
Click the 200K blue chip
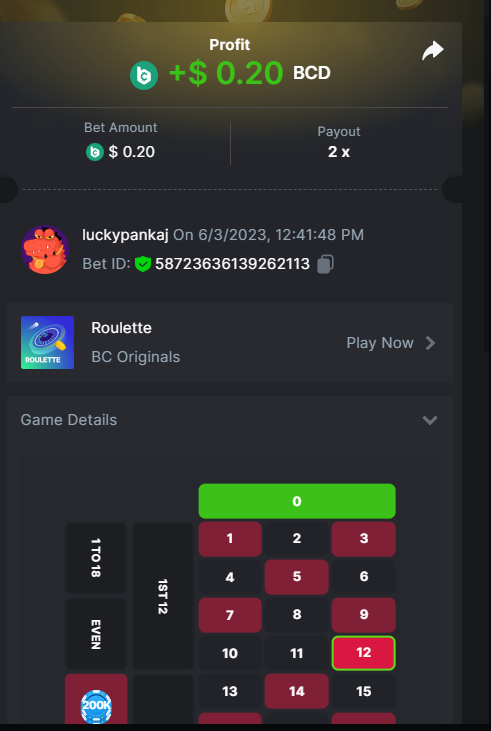pyautogui.click(x=96, y=707)
